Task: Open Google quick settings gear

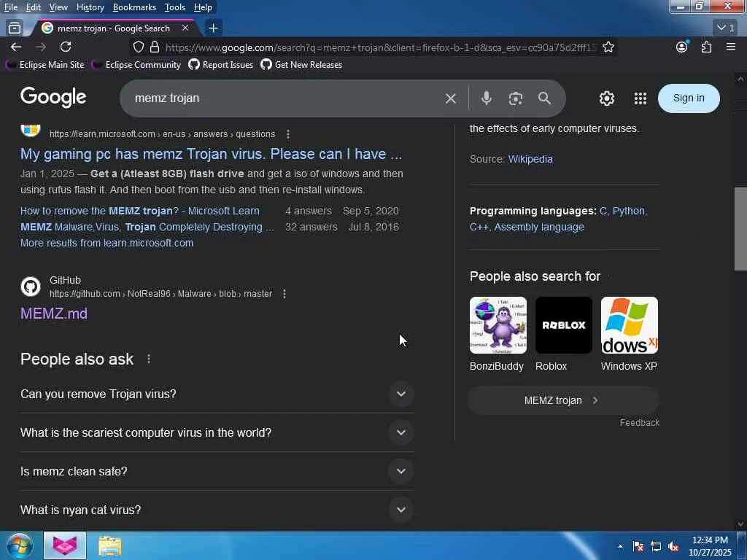Action: pyautogui.click(x=606, y=98)
